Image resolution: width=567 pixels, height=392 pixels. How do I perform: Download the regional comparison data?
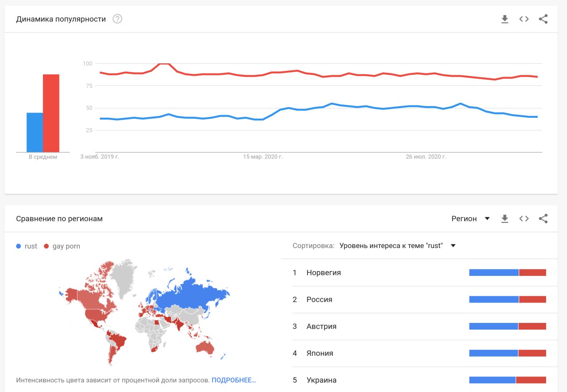[505, 218]
